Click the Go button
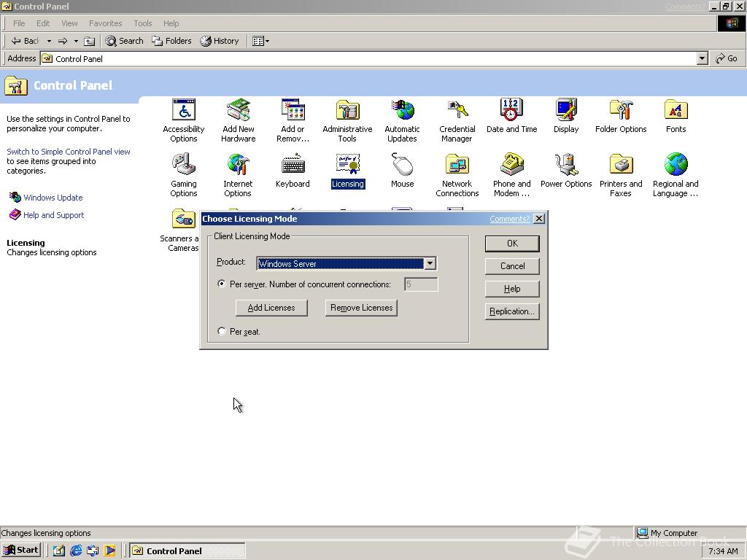 [x=727, y=58]
